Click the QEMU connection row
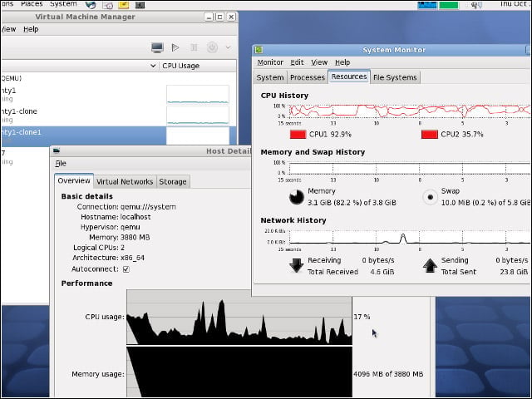 (x=119, y=78)
